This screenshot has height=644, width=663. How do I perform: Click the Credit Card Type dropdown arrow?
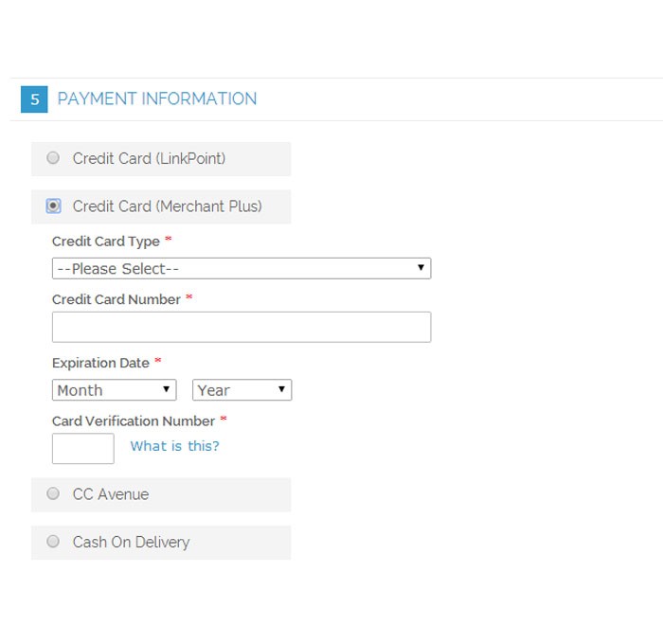(421, 269)
